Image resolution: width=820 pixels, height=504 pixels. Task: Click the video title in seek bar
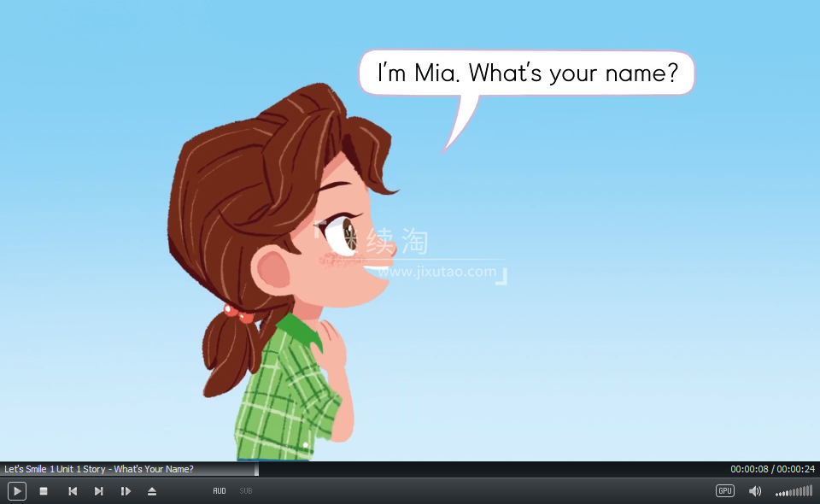[x=99, y=469]
